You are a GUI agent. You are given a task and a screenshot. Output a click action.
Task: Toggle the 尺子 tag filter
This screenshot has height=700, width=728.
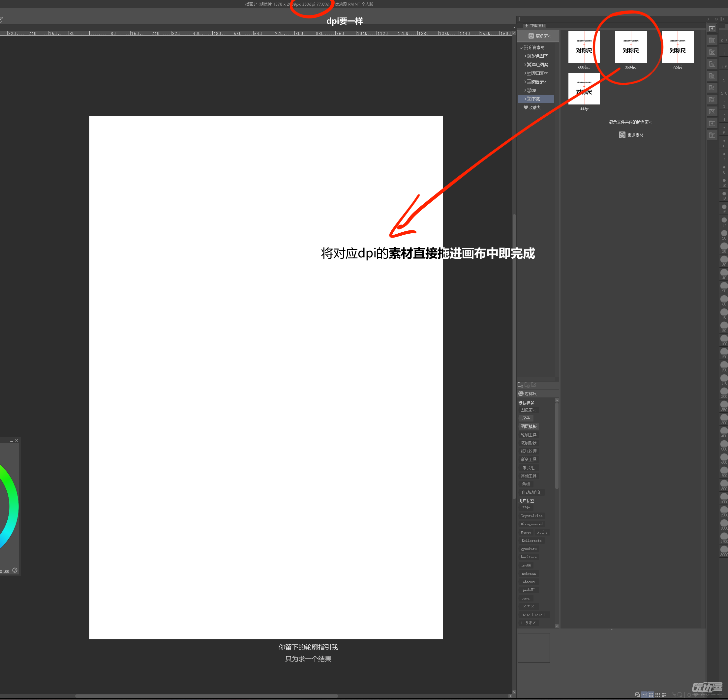point(526,418)
